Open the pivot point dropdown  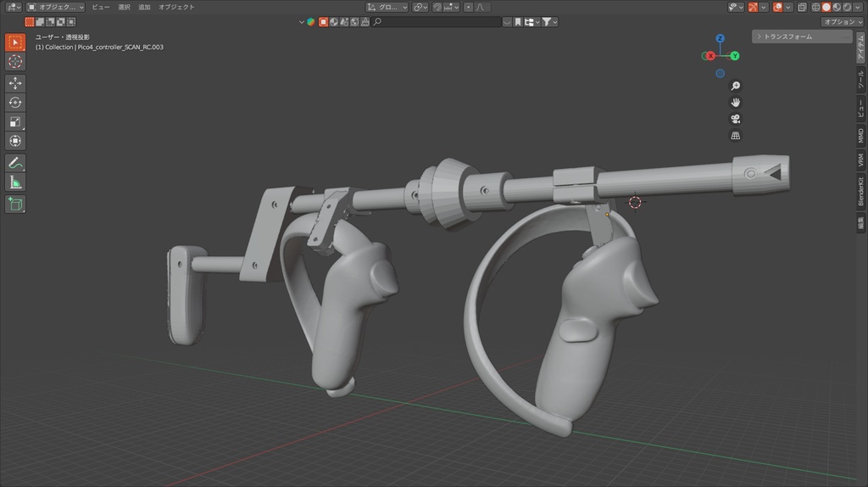coord(420,7)
